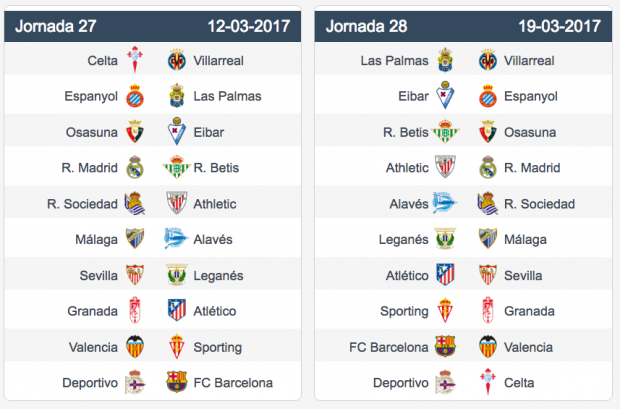Open the Jornada 27 header
The width and height of the screenshot is (620, 409).
[152, 26]
